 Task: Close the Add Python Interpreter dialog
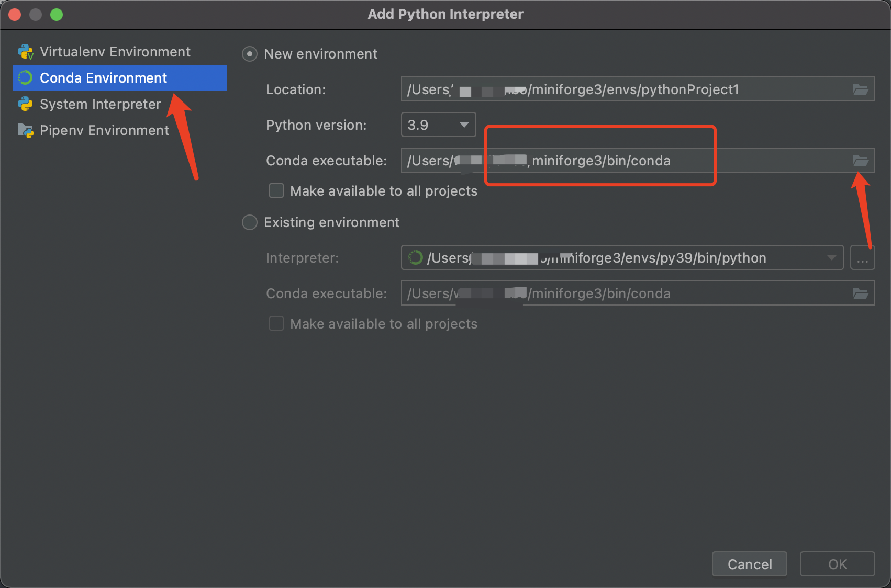(15, 15)
